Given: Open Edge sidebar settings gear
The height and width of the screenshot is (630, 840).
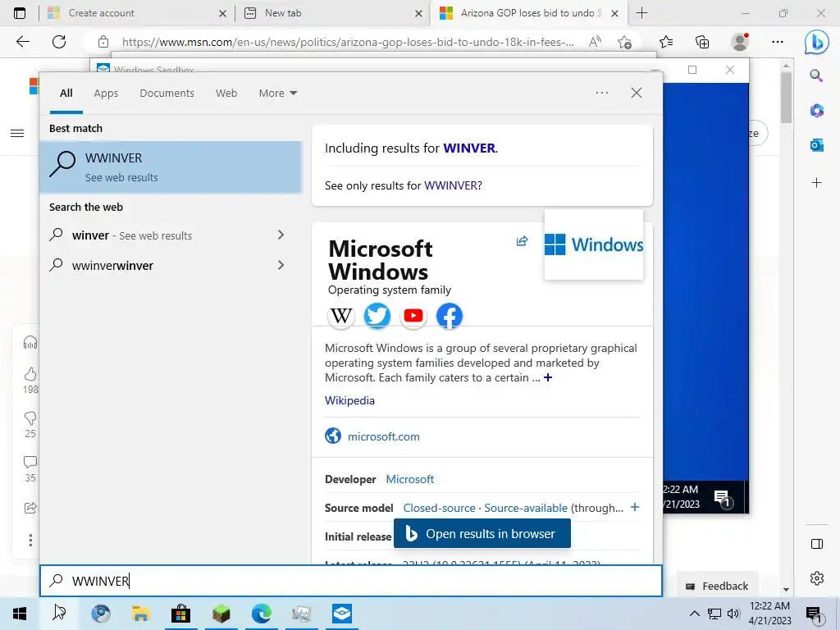Looking at the screenshot, I should (816, 578).
